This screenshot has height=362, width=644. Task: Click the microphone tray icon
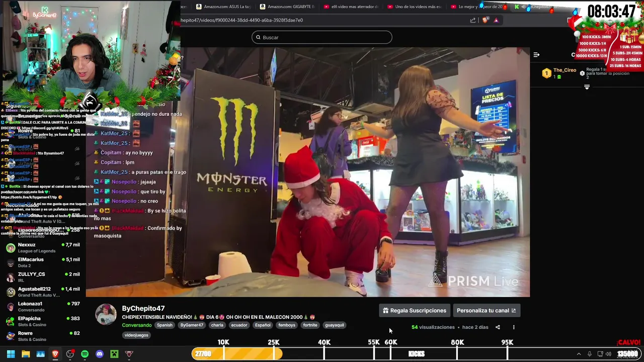[590, 354]
